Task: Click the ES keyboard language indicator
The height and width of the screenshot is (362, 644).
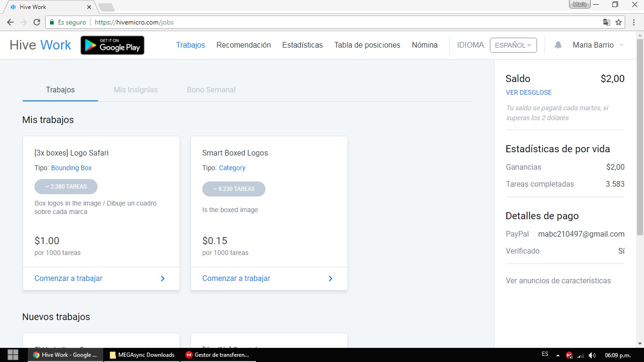Action: click(545, 354)
